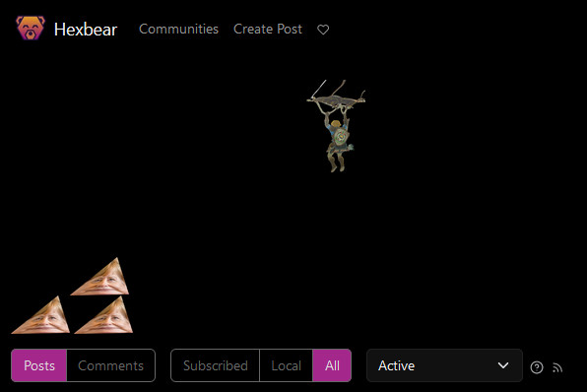Open the Communities page

pos(178,30)
